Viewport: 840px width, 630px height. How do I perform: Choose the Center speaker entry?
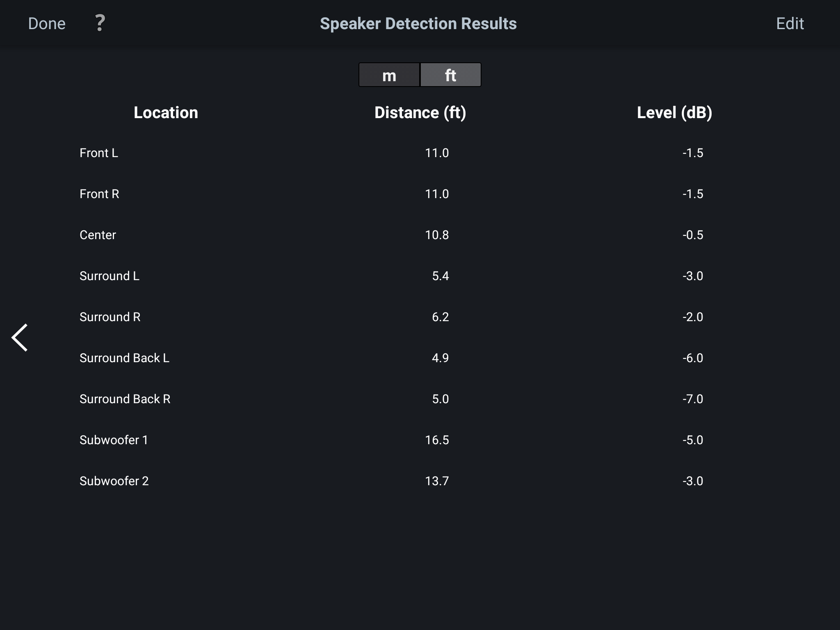(98, 235)
